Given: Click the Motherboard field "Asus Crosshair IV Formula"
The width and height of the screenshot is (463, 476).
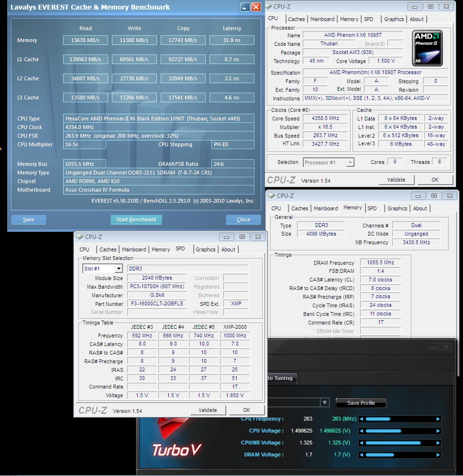Looking at the screenshot, I should click(x=159, y=190).
